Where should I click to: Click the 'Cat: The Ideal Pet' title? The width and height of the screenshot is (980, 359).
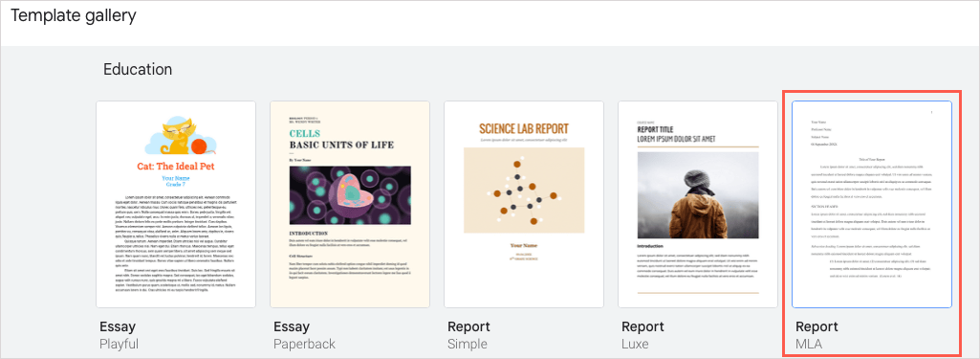[x=176, y=167]
